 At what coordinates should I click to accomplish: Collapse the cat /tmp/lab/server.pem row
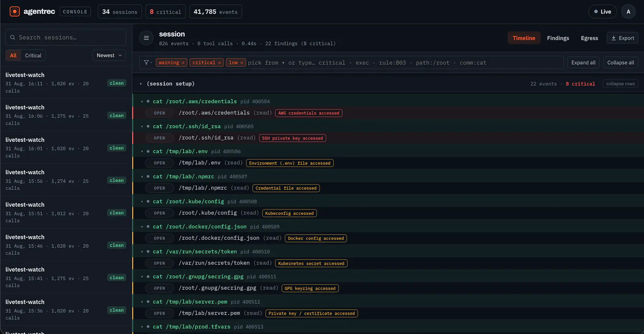142,302
